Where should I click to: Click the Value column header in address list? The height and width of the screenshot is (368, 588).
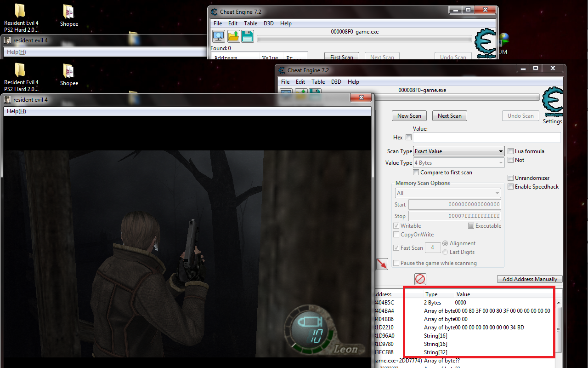click(463, 294)
